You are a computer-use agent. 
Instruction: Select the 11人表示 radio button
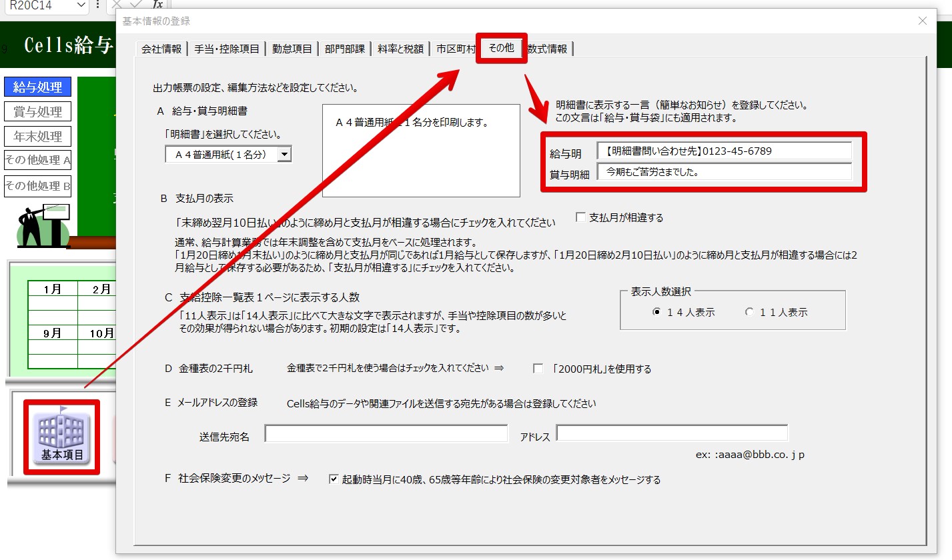click(x=749, y=312)
